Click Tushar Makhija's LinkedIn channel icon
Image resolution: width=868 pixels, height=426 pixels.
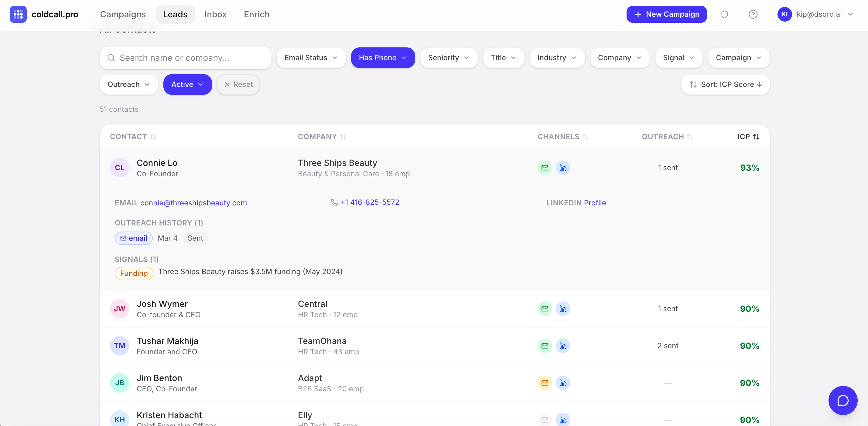point(563,345)
